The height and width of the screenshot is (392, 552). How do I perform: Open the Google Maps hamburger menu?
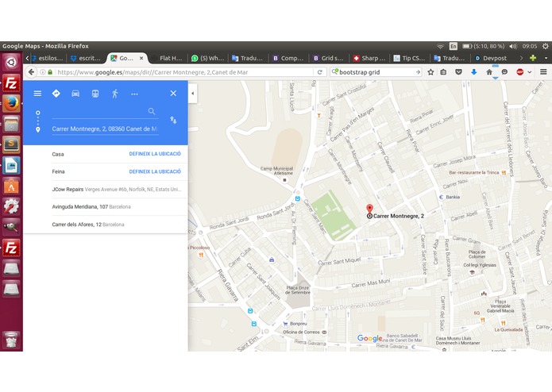tap(37, 94)
